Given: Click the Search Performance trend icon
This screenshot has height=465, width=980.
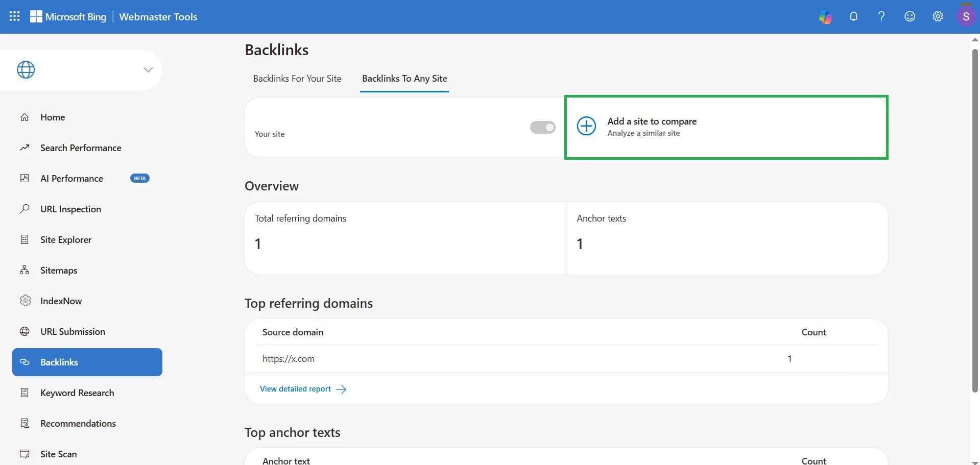Looking at the screenshot, I should click(x=25, y=148).
